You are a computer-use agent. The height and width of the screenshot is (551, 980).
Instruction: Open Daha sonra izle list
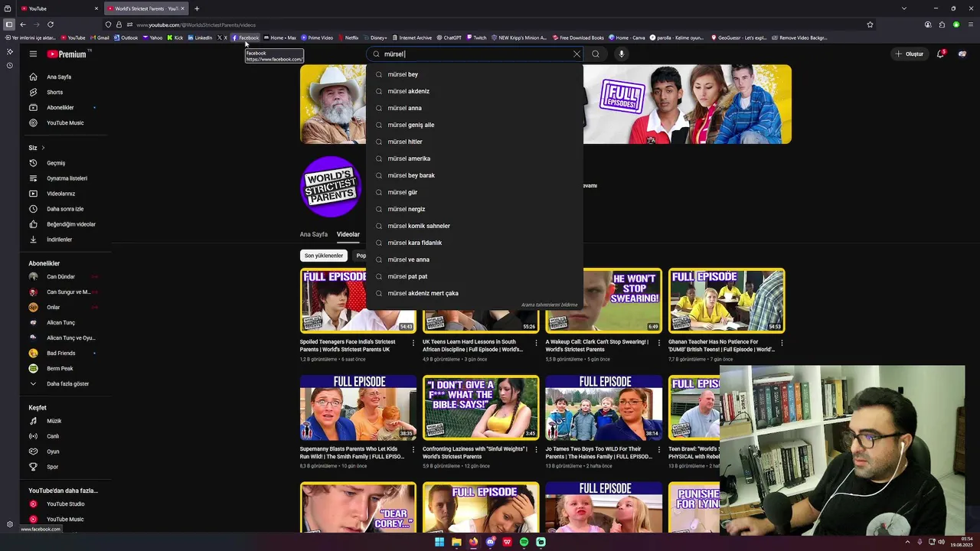[65, 209]
